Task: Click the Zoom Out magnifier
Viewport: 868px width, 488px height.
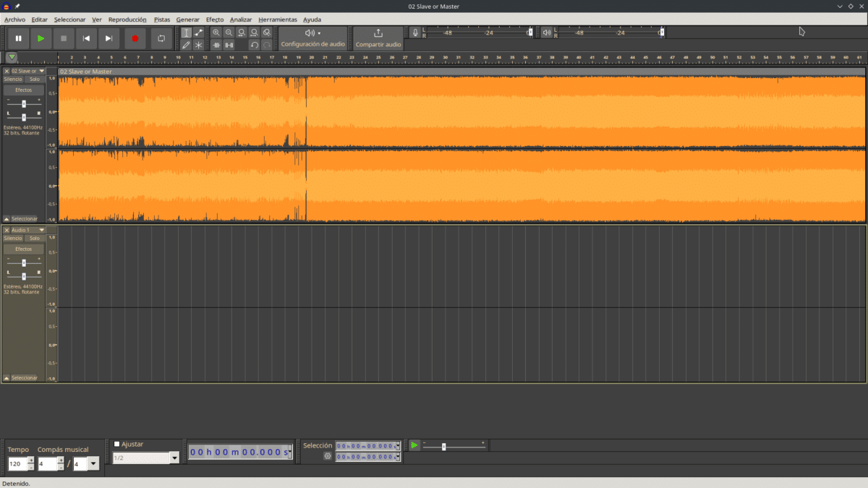Action: (229, 33)
